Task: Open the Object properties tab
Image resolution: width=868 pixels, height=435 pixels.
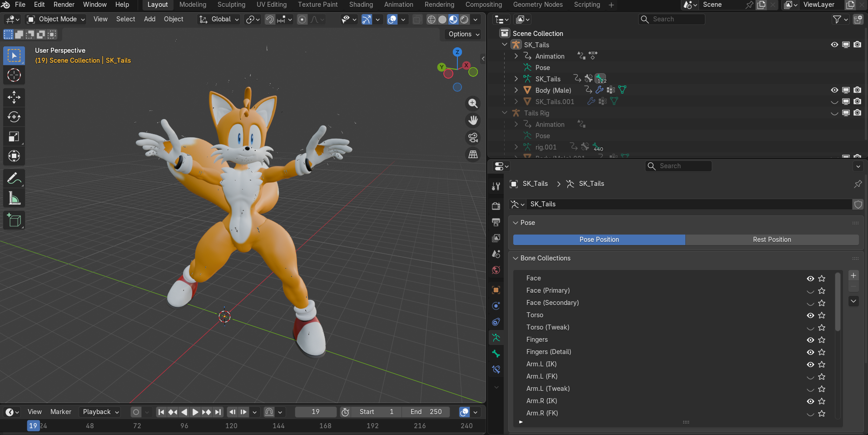Action: pyautogui.click(x=496, y=290)
